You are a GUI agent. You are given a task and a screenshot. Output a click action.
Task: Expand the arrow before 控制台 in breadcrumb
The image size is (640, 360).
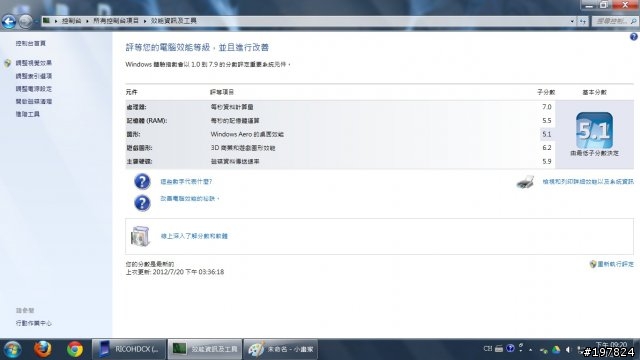[x=56, y=21]
